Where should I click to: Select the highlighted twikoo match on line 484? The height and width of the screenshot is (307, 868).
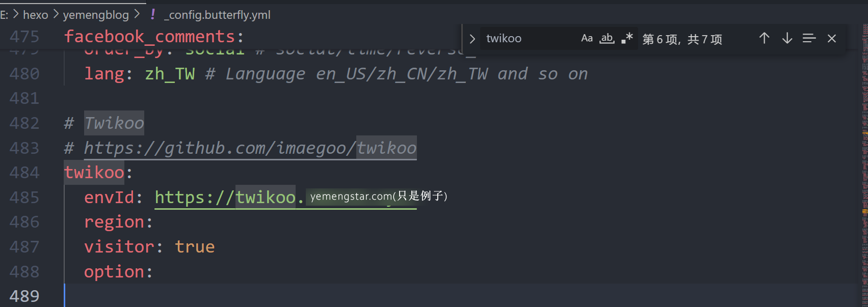click(x=94, y=172)
